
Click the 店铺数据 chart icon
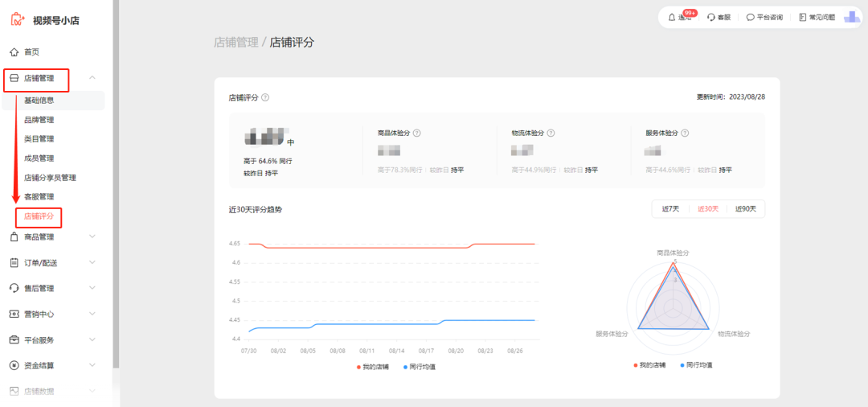pos(15,391)
